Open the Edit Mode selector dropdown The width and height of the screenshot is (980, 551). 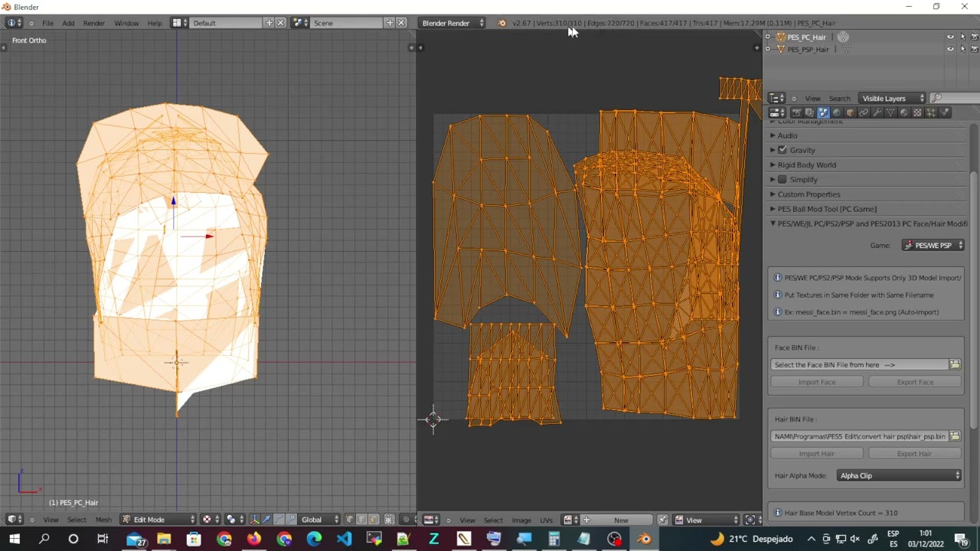point(159,520)
